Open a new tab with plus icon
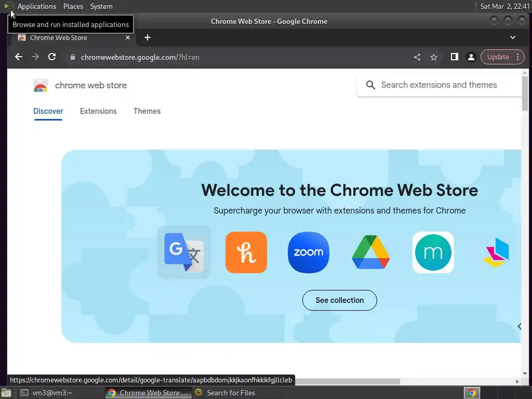Screen dimensions: 532x399 coord(147,37)
